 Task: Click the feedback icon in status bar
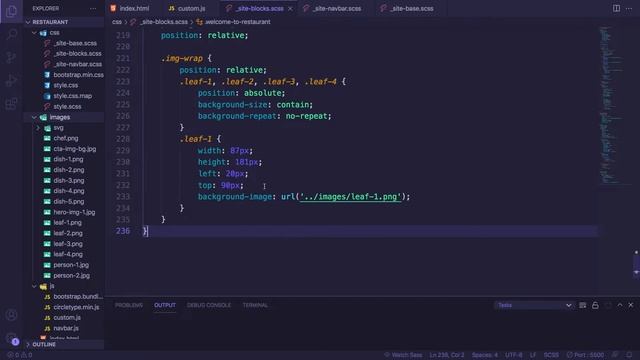[615, 355]
